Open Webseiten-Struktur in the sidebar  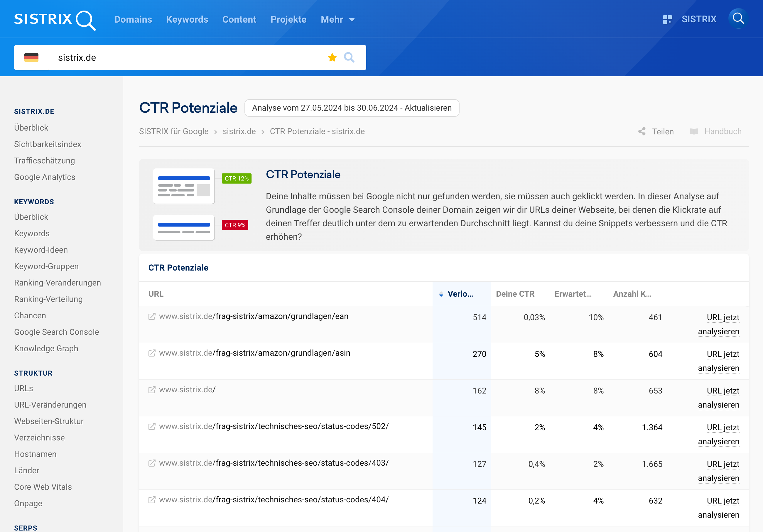click(49, 421)
